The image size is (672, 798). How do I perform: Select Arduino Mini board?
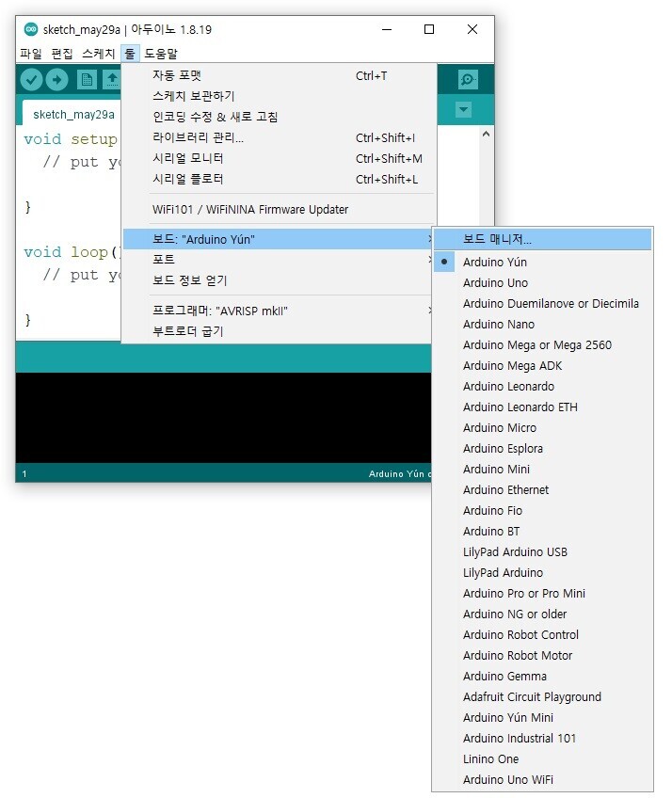point(543,470)
